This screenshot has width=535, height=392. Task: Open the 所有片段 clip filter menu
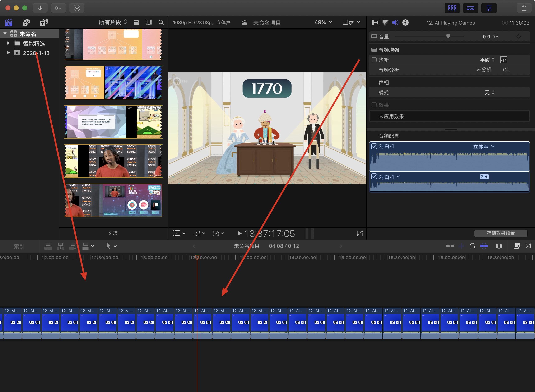(x=113, y=22)
